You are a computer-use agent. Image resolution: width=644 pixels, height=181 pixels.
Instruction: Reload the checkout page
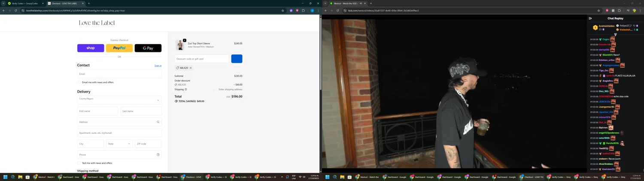[x=16, y=10]
